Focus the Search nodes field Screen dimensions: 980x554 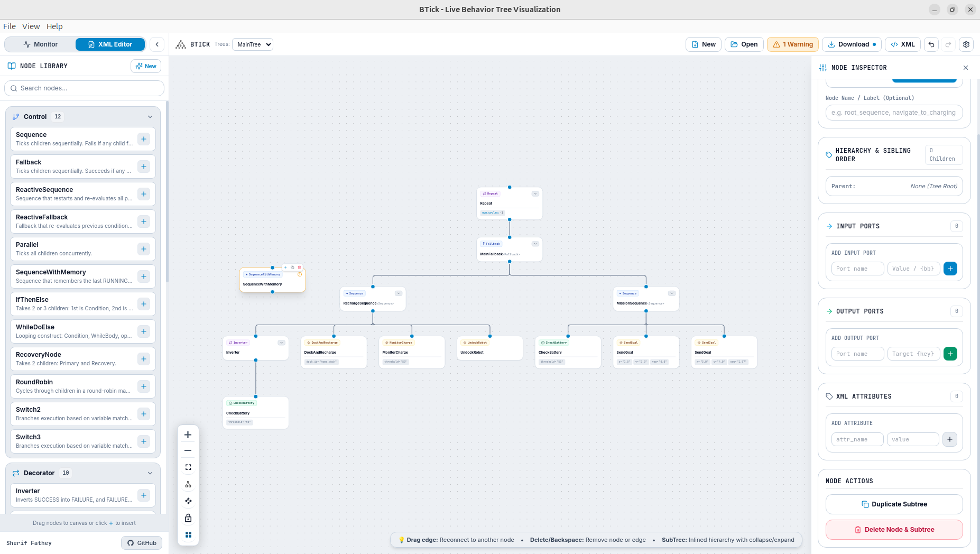point(85,88)
